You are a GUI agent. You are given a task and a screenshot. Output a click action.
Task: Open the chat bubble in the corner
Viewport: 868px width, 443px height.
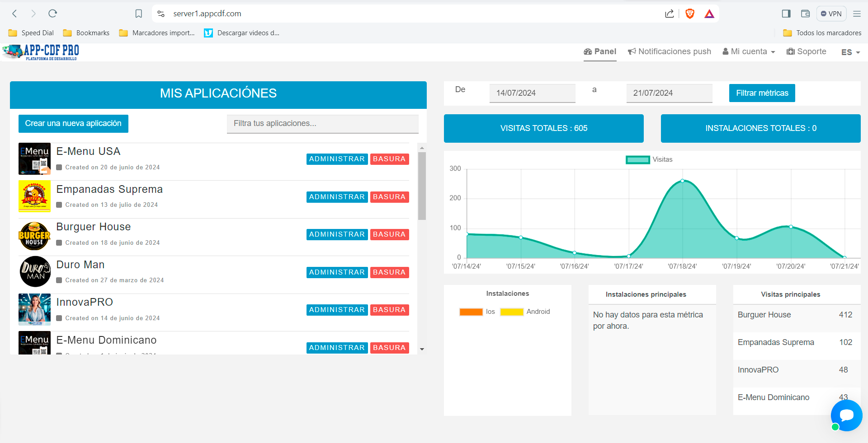[846, 415]
